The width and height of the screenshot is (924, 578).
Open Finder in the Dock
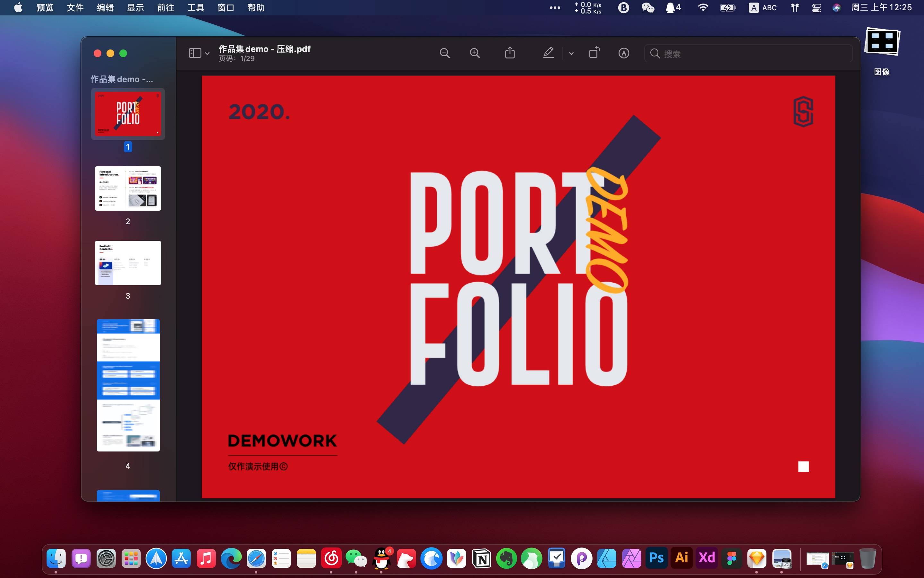[56, 558]
